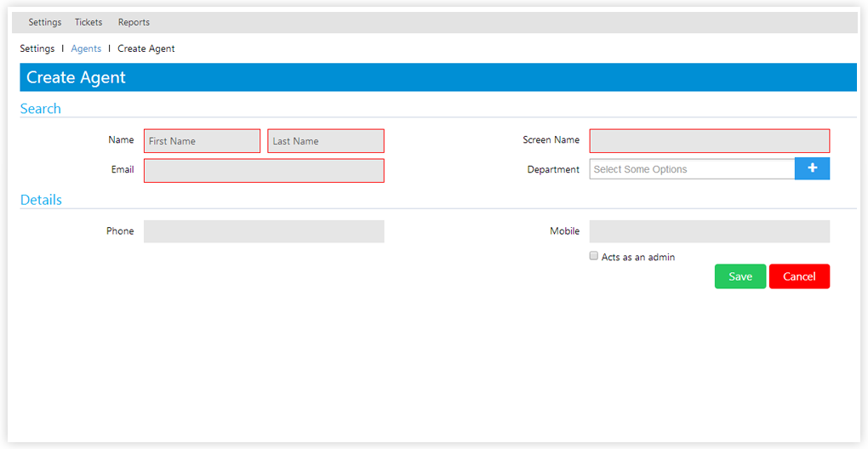Image resolution: width=868 pixels, height=449 pixels.
Task: Select the Phone input box
Action: 264,231
